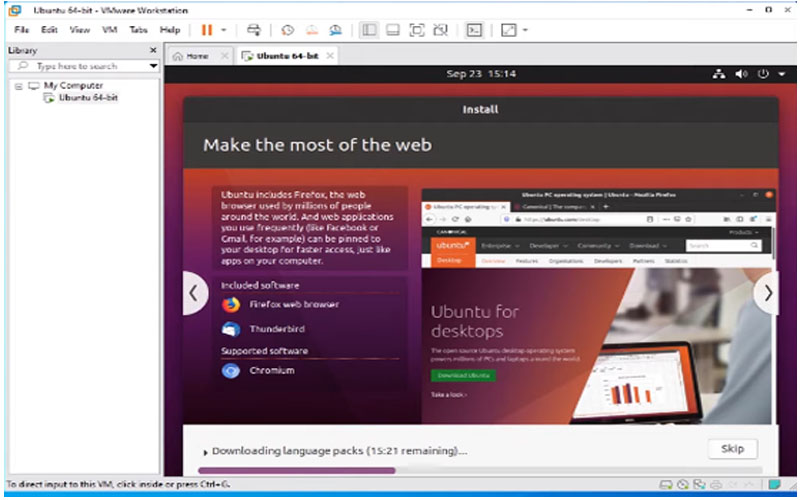Open the File menu
800x500 pixels.
pyautogui.click(x=21, y=30)
